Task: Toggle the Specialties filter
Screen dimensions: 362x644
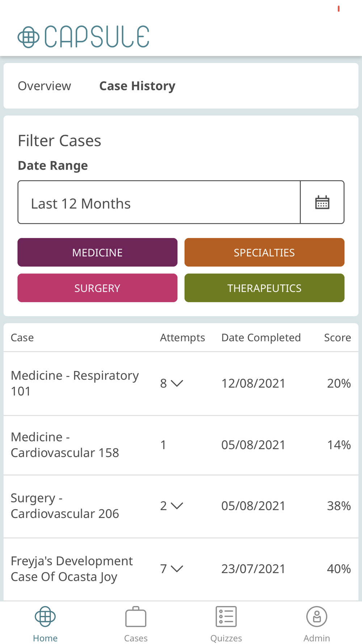Action: (264, 252)
